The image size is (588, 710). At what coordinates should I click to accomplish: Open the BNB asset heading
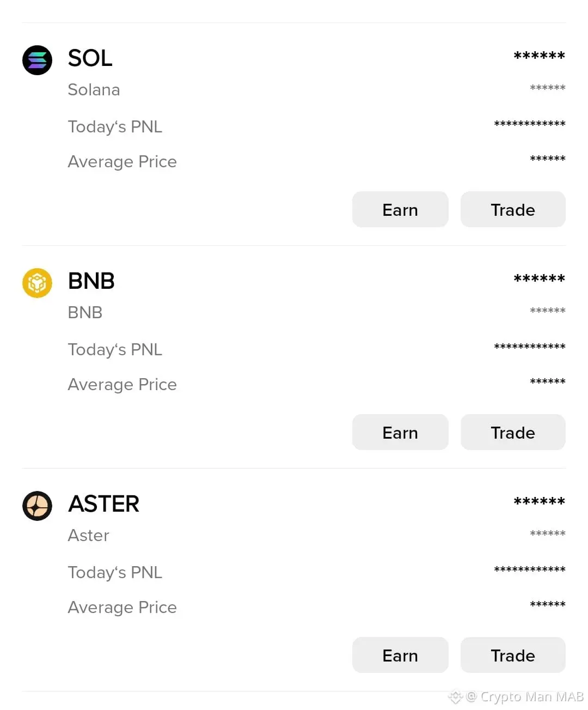click(x=91, y=281)
